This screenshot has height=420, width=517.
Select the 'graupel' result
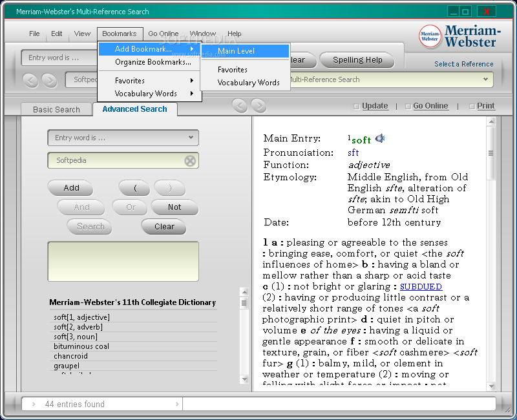pyautogui.click(x=134, y=366)
